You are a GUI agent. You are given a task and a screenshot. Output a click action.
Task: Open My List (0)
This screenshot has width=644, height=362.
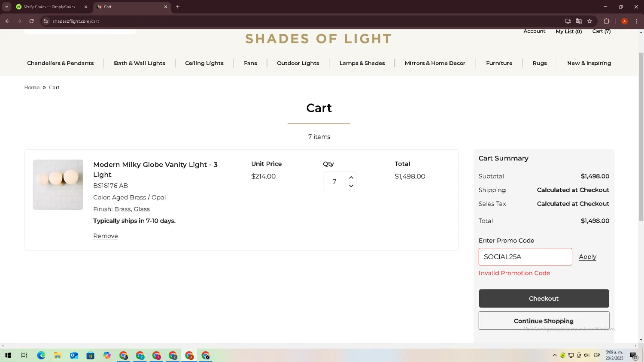(x=568, y=31)
